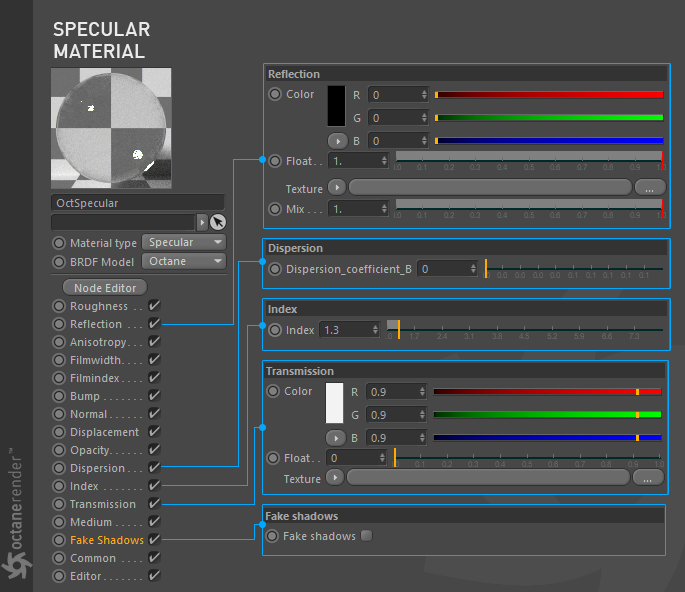Click the Dispersion coefficient slider
Viewport: 685px width, 592px height.
click(574, 269)
